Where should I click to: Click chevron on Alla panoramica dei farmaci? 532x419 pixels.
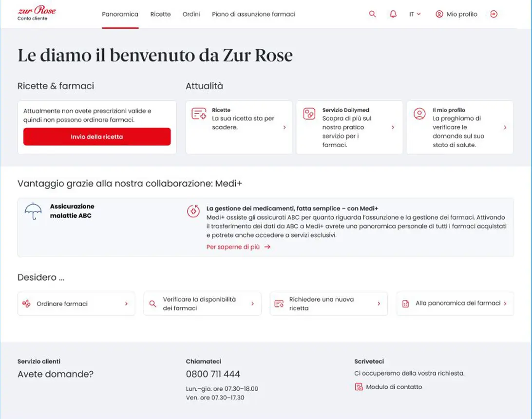point(505,304)
